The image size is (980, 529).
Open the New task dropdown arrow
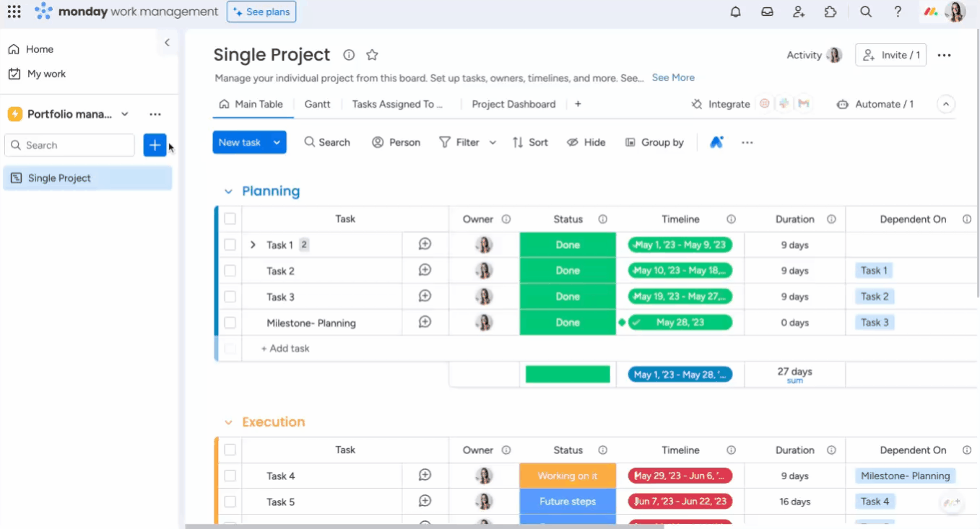pos(277,142)
